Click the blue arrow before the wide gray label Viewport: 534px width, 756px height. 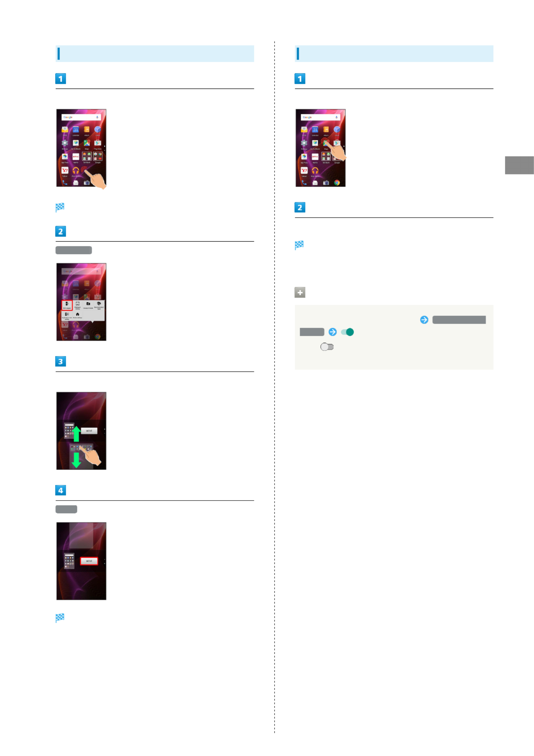(x=423, y=320)
